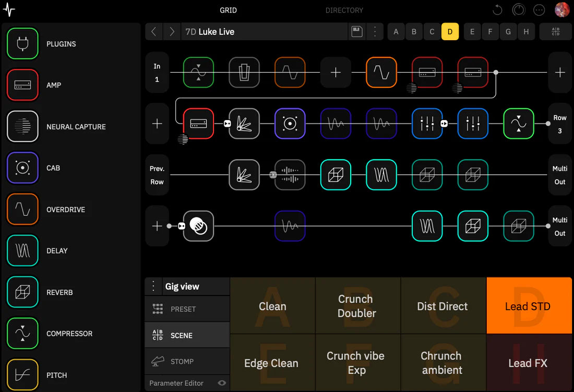
Task: Switch to the DIRECTORY tab
Action: [x=344, y=10]
